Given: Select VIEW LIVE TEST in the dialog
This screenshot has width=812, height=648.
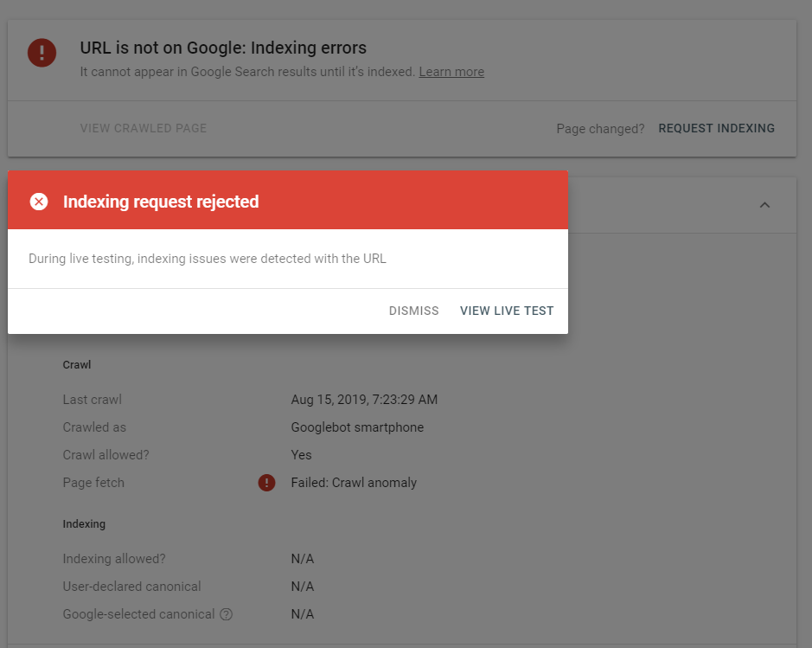Looking at the screenshot, I should click(507, 311).
